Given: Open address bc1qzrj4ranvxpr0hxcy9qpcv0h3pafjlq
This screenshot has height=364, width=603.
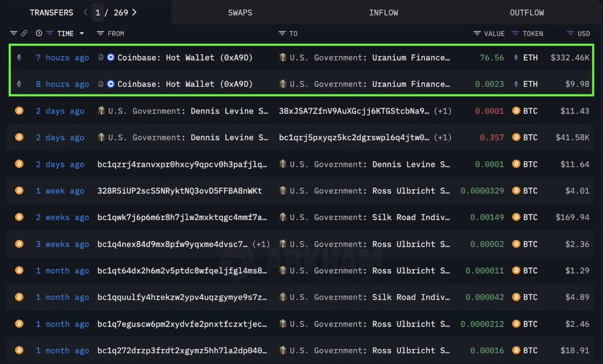Looking at the screenshot, I should point(182,164).
